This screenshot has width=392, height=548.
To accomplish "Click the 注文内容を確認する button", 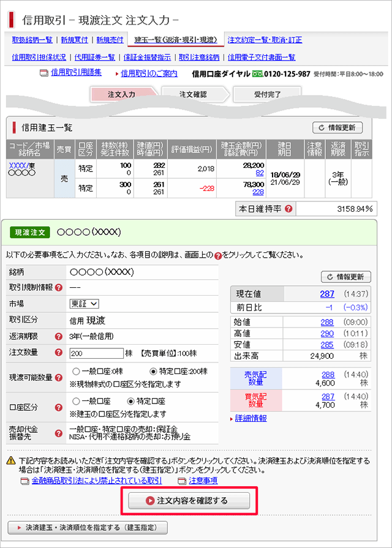I will pyautogui.click(x=189, y=501).
